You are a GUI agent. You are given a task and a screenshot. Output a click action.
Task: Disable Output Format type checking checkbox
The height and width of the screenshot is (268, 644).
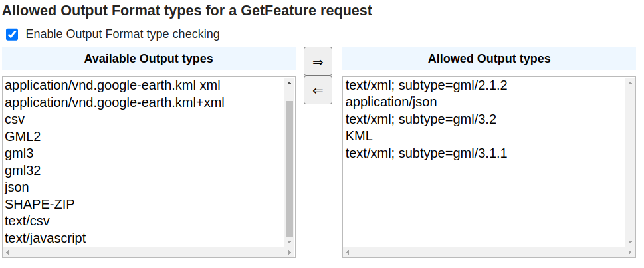coord(12,34)
